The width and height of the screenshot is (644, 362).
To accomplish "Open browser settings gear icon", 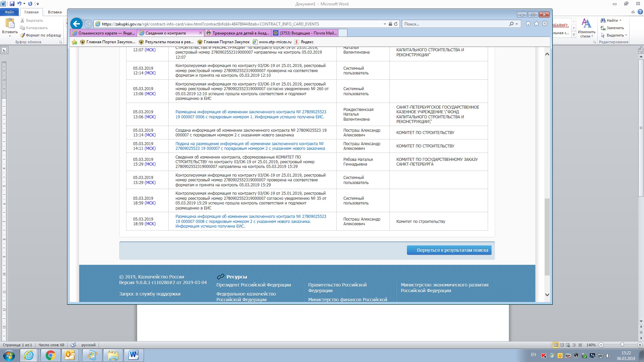I will tap(545, 24).
